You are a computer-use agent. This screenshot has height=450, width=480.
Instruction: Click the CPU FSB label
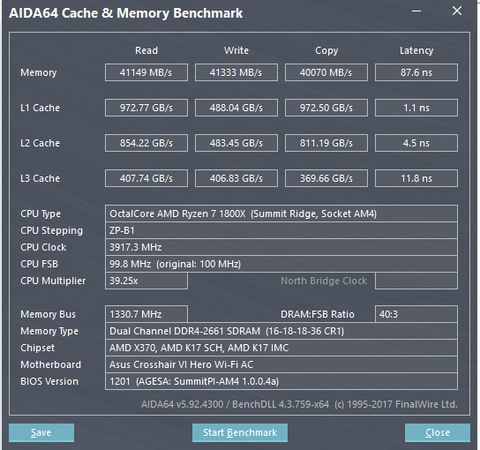pyautogui.click(x=39, y=264)
